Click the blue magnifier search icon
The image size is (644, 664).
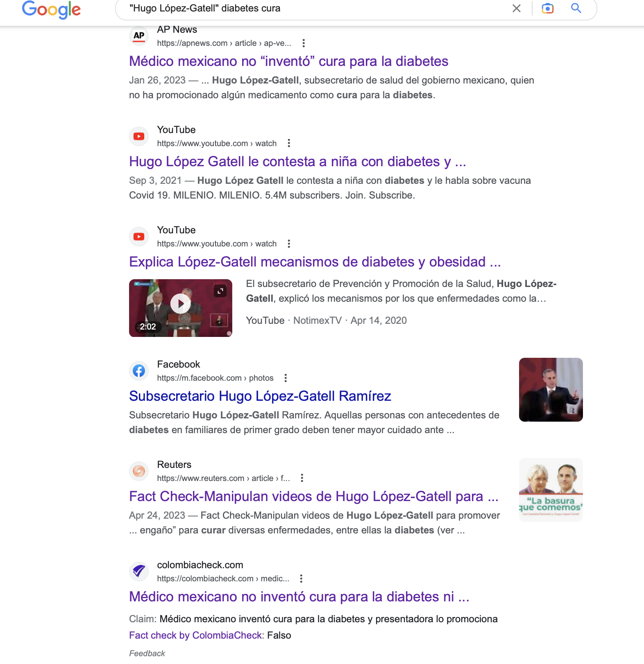576,8
